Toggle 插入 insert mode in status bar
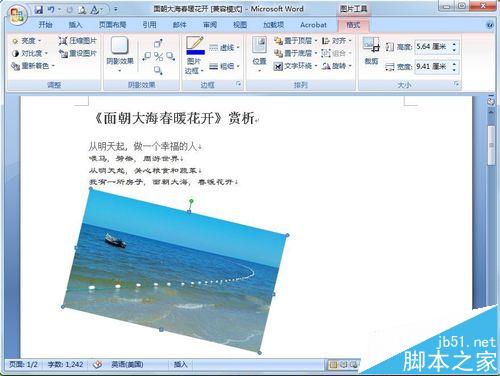500x376 pixels. pos(180,364)
